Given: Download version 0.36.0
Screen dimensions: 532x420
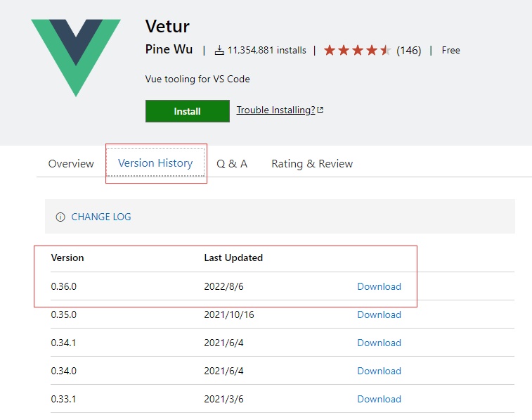Looking at the screenshot, I should [379, 286].
